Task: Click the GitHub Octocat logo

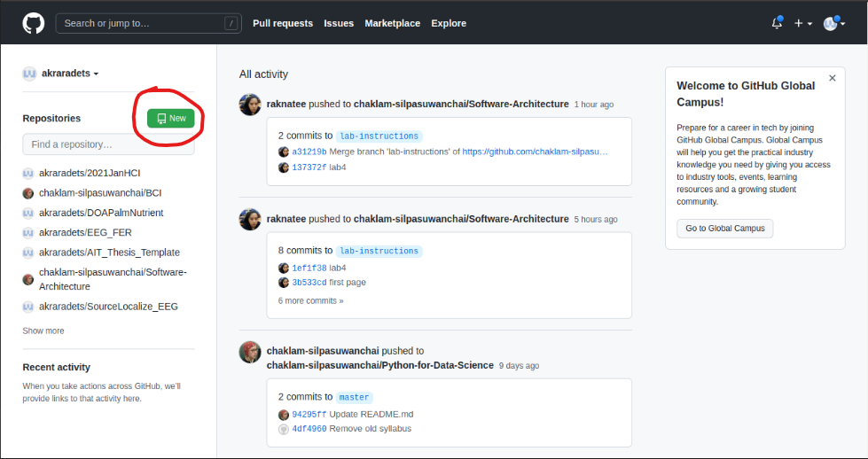Action: coord(33,23)
